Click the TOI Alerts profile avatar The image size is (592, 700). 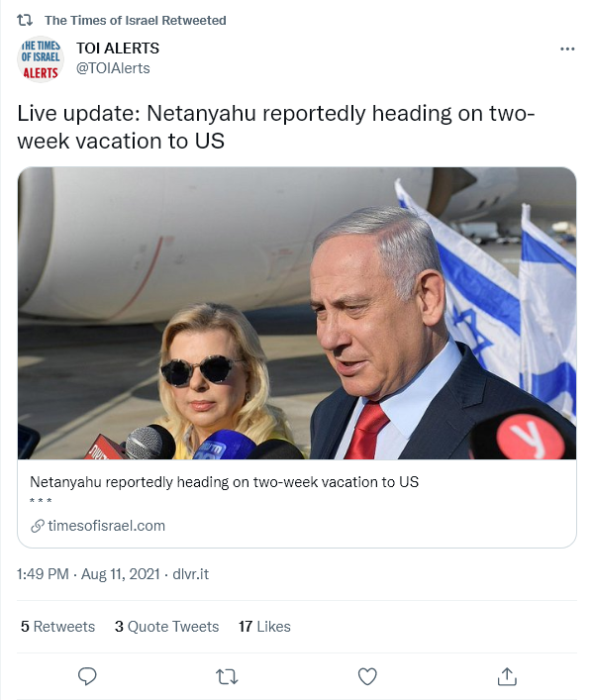pos(41,59)
